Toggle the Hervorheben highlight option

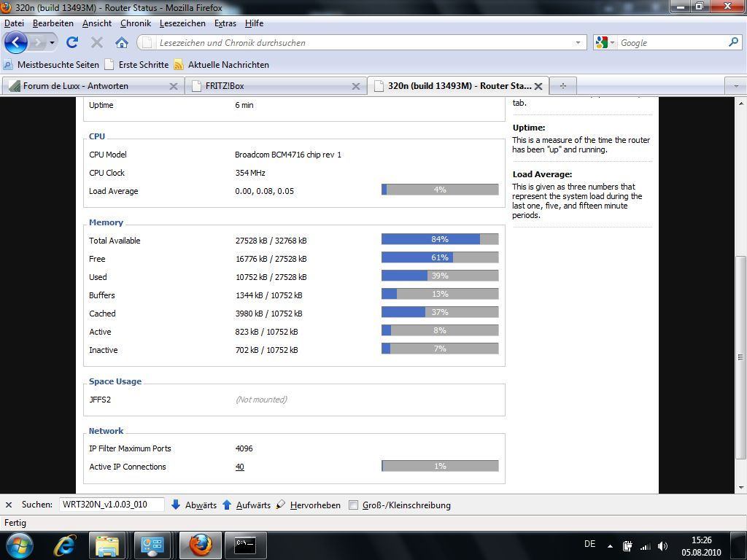point(309,505)
